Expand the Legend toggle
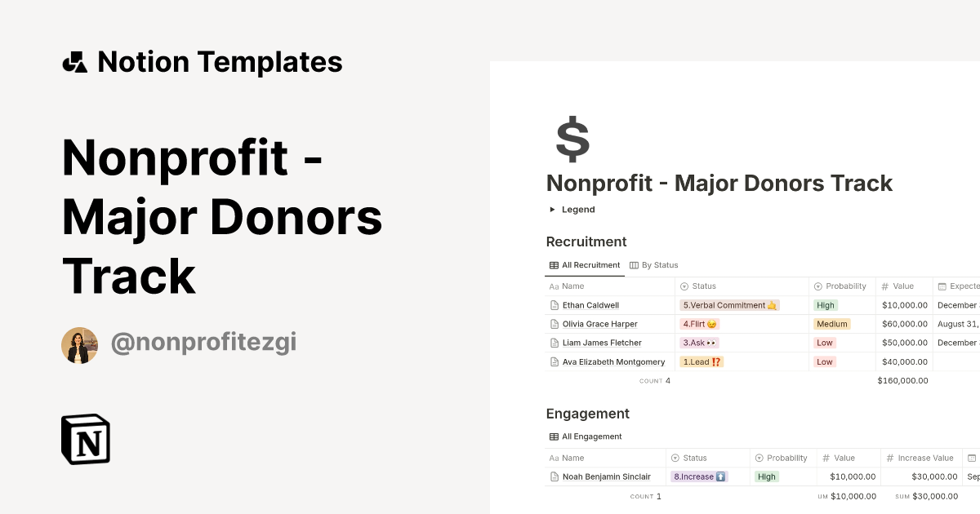This screenshot has height=514, width=980. pyautogui.click(x=552, y=209)
